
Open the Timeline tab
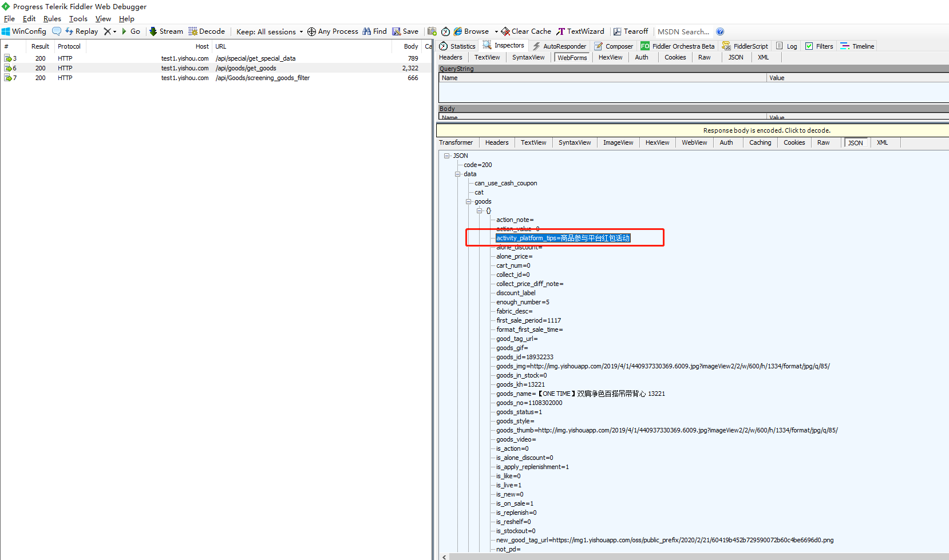pyautogui.click(x=857, y=46)
